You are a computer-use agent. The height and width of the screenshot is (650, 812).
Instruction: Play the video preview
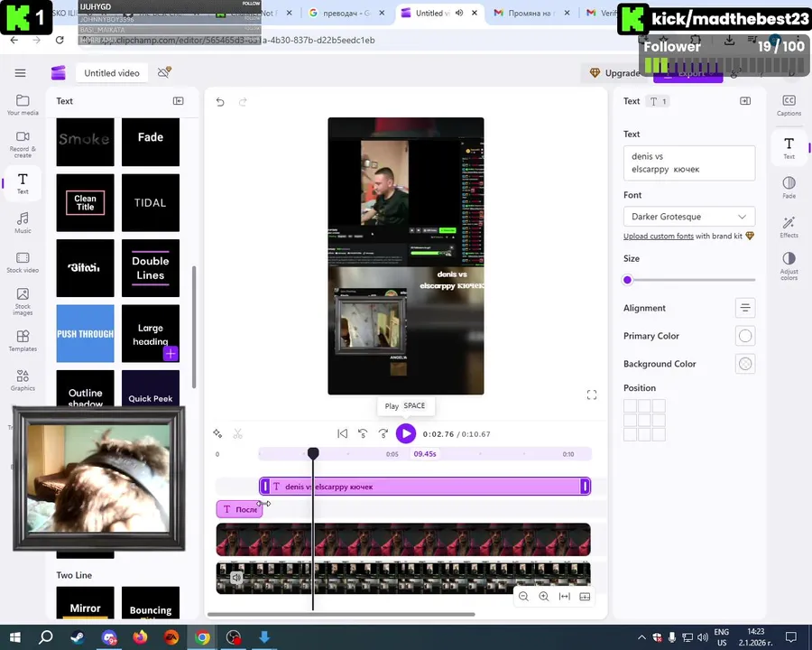(406, 434)
